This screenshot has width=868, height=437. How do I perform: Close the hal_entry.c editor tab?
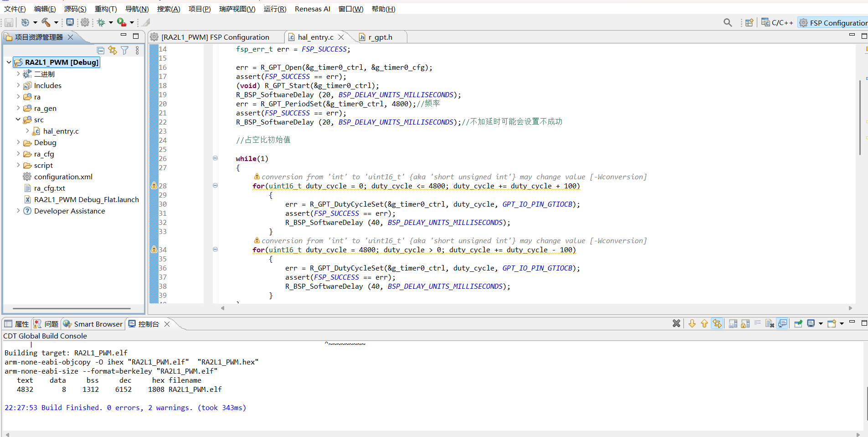click(341, 37)
